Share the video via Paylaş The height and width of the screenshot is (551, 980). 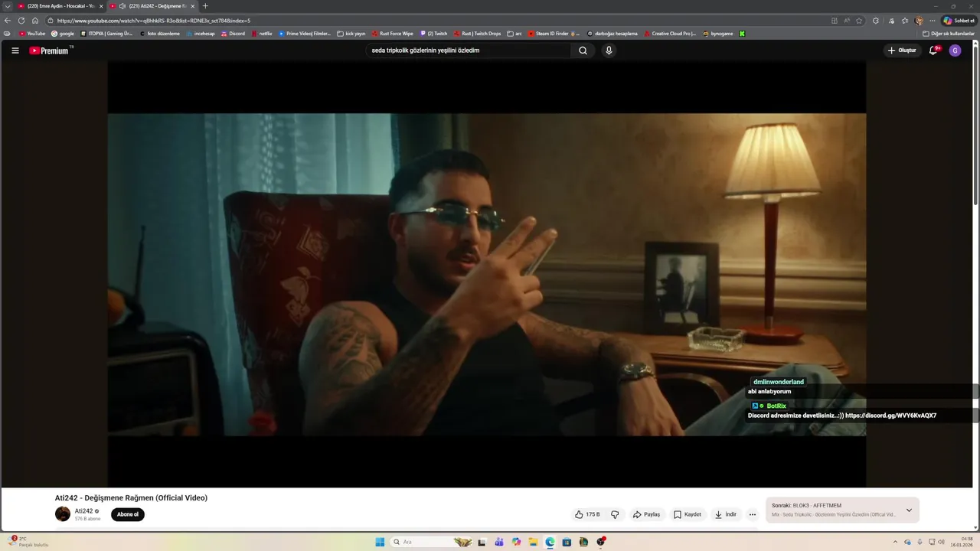click(646, 514)
